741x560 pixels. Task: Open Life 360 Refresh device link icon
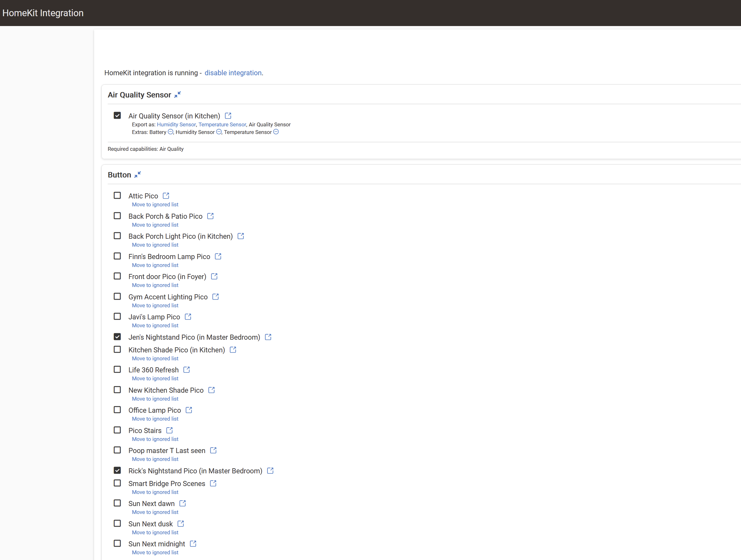(x=187, y=370)
